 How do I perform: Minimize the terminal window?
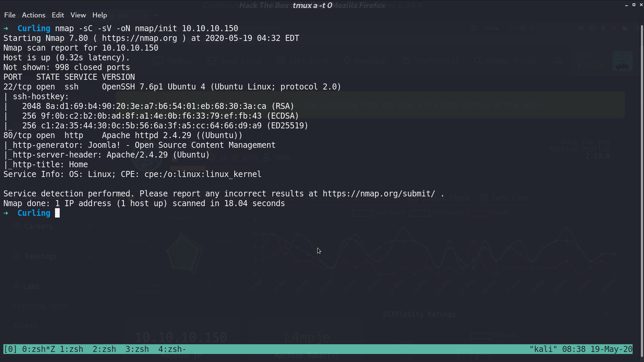(x=627, y=5)
